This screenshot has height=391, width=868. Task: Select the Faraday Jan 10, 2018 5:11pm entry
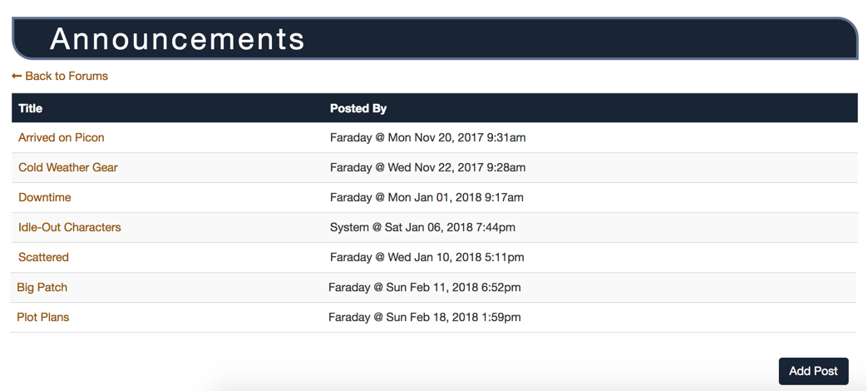pos(427,257)
